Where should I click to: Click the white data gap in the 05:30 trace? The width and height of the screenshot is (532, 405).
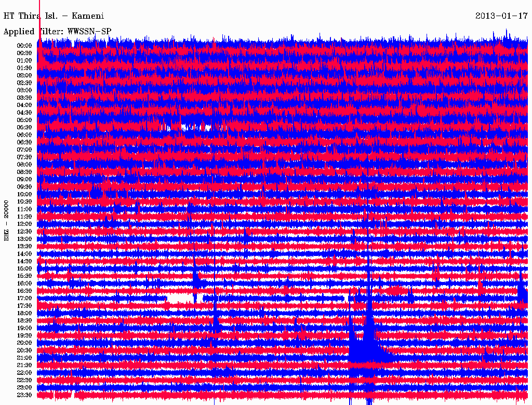coord(195,127)
